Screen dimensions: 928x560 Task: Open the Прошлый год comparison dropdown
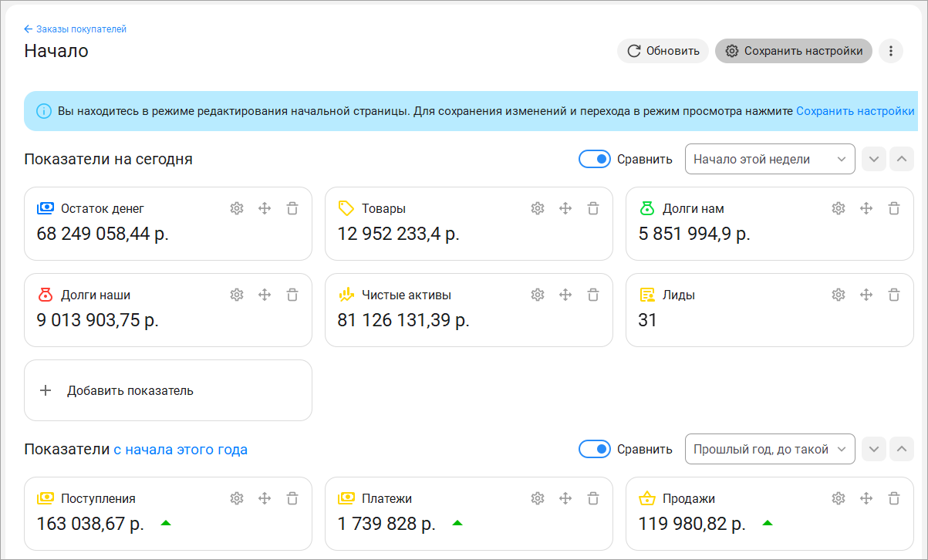(769, 449)
